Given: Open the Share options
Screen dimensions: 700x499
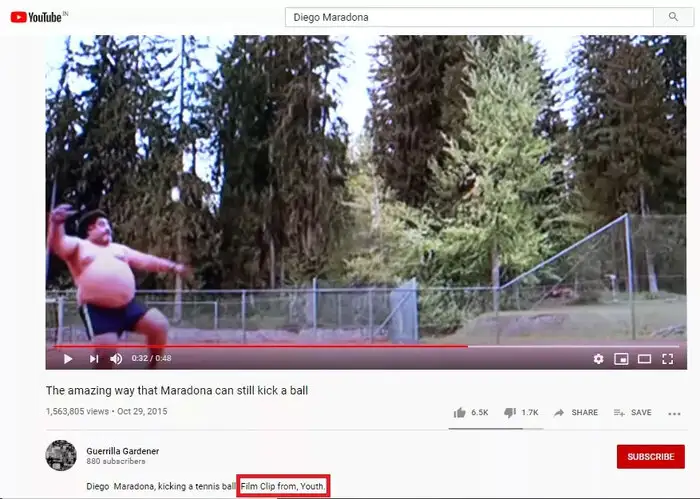Looking at the screenshot, I should click(x=576, y=412).
